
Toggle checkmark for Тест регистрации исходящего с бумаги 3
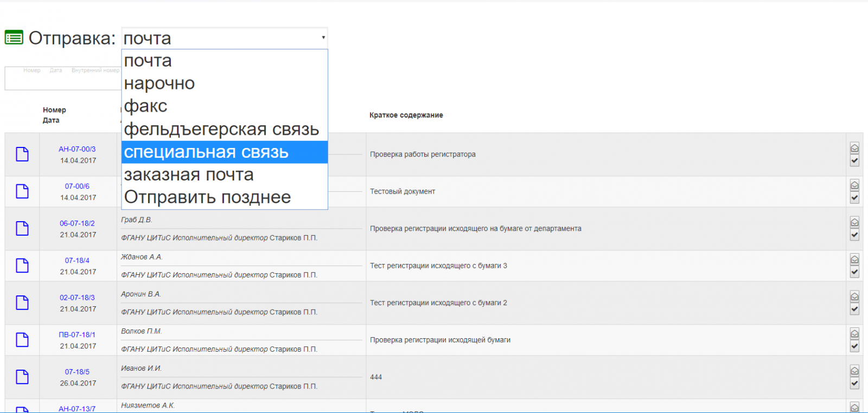(854, 272)
